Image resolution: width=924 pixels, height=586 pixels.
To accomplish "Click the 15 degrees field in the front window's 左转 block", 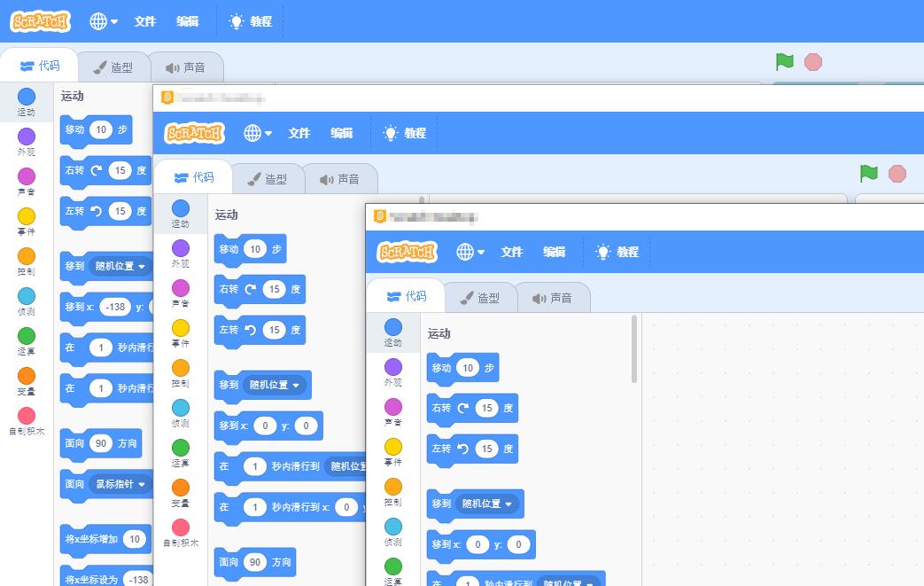I will (487, 449).
